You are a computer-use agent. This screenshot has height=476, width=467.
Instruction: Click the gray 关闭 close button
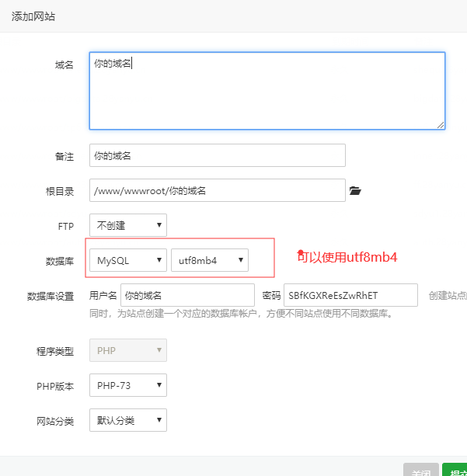pyautogui.click(x=421, y=470)
